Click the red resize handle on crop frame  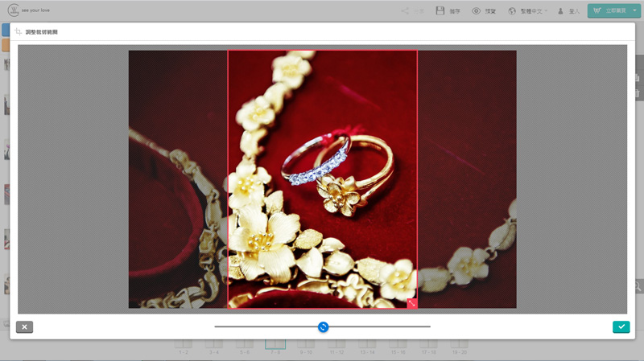pos(411,303)
